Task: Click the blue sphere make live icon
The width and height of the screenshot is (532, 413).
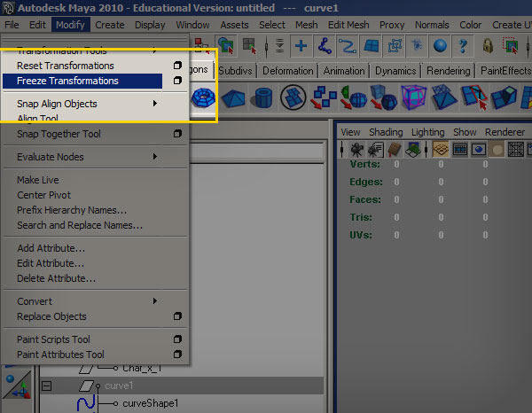Action: (x=440, y=46)
